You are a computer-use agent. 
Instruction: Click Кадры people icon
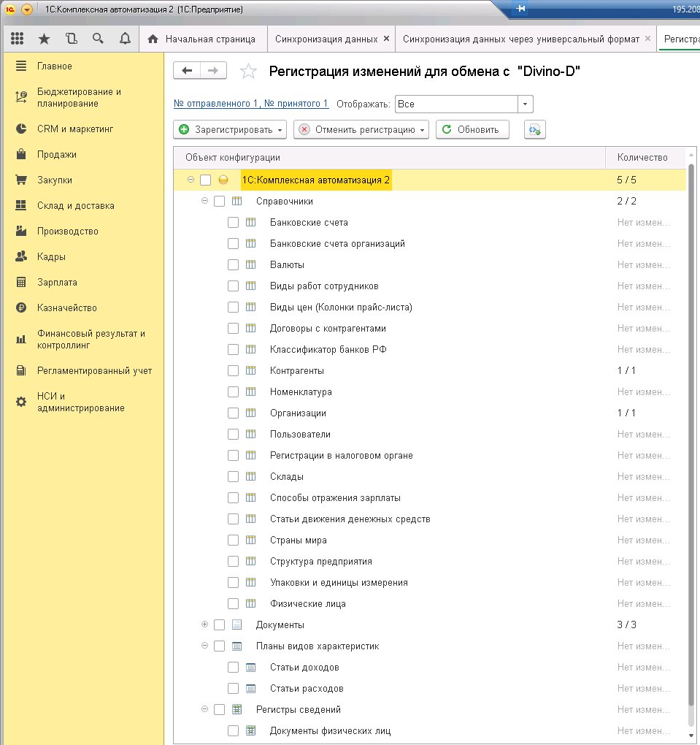click(x=21, y=256)
